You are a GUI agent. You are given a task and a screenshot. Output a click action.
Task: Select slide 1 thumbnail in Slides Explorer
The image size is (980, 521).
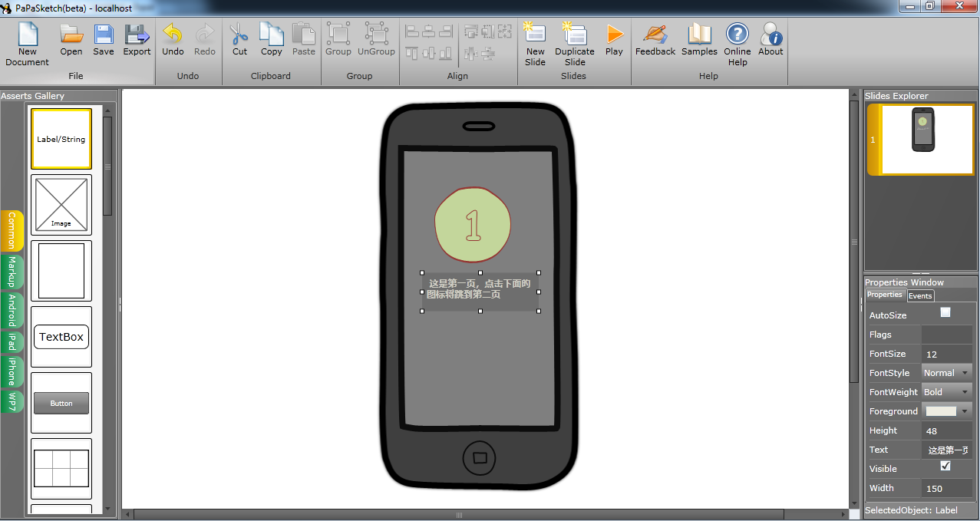pyautogui.click(x=921, y=140)
